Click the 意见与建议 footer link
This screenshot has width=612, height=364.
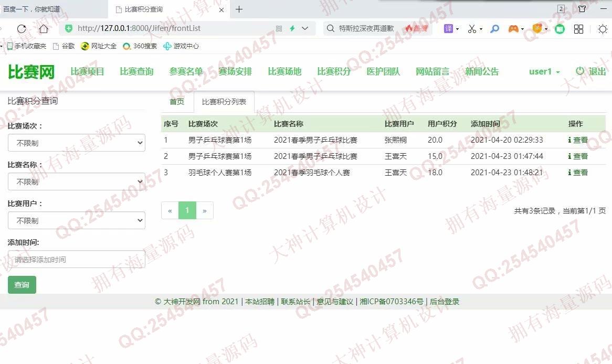pos(335,302)
